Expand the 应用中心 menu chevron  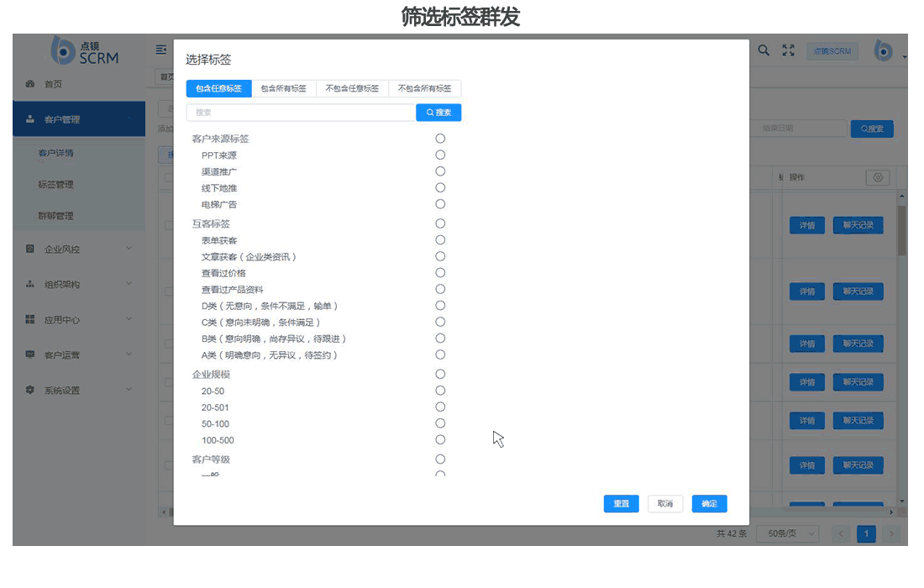tap(129, 318)
